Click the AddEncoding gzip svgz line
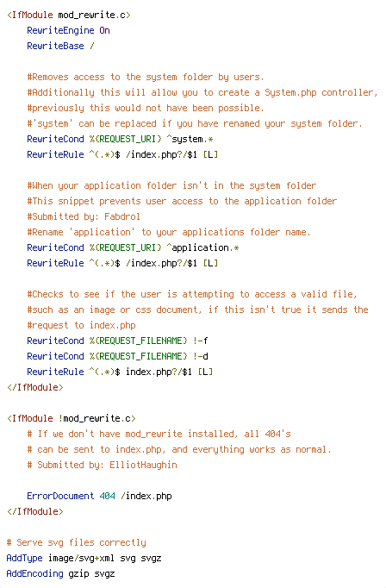The width and height of the screenshot is (386, 588). coord(60,573)
